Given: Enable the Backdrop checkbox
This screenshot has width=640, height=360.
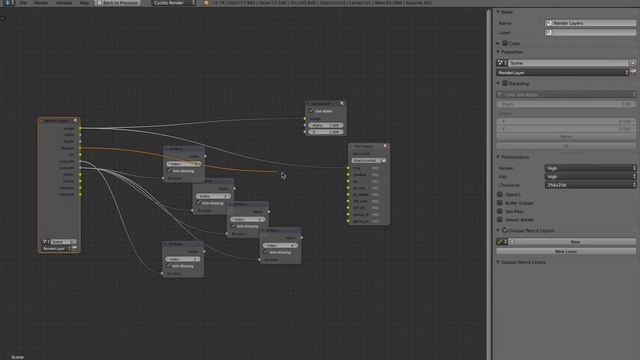Looking at the screenshot, I should [x=505, y=83].
